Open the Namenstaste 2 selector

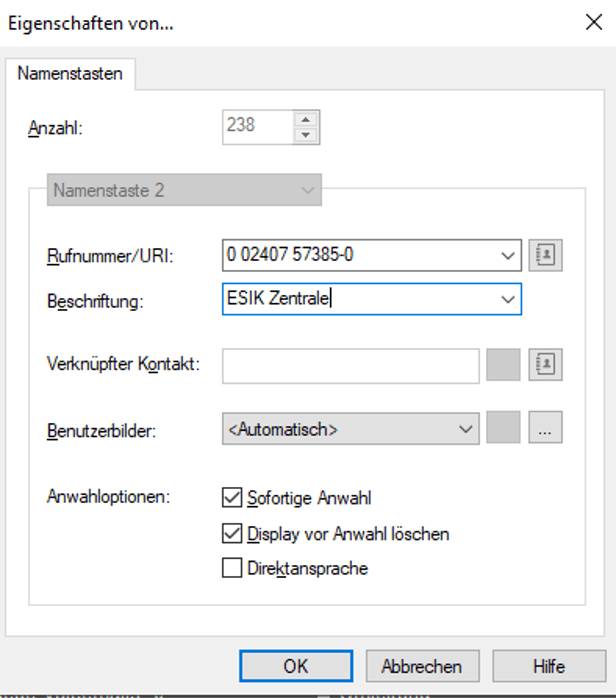(186, 189)
